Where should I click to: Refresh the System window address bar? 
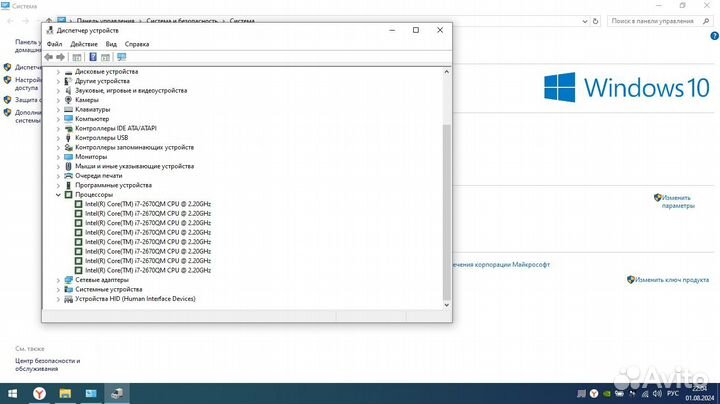pos(596,21)
